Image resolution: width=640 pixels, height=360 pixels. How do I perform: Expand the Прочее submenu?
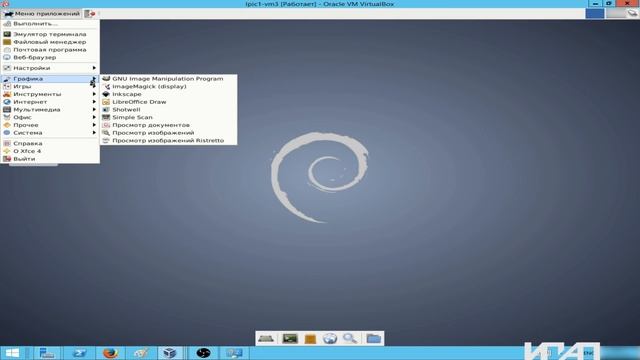(x=50, y=125)
